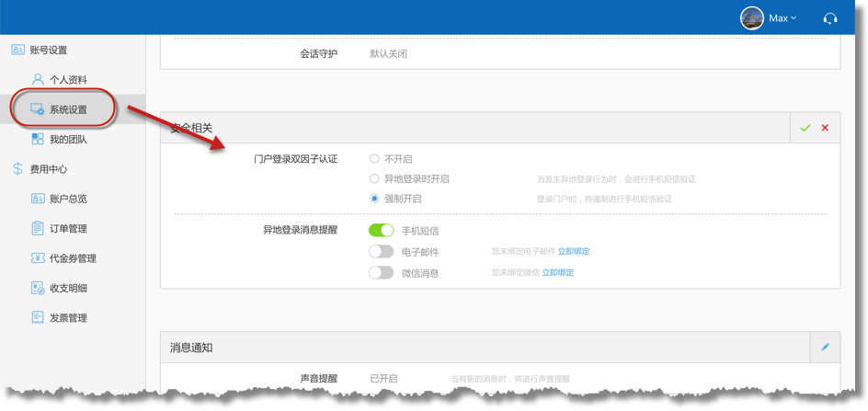Cancel editing with the red X icon
This screenshot has width=868, height=411.
(825, 128)
